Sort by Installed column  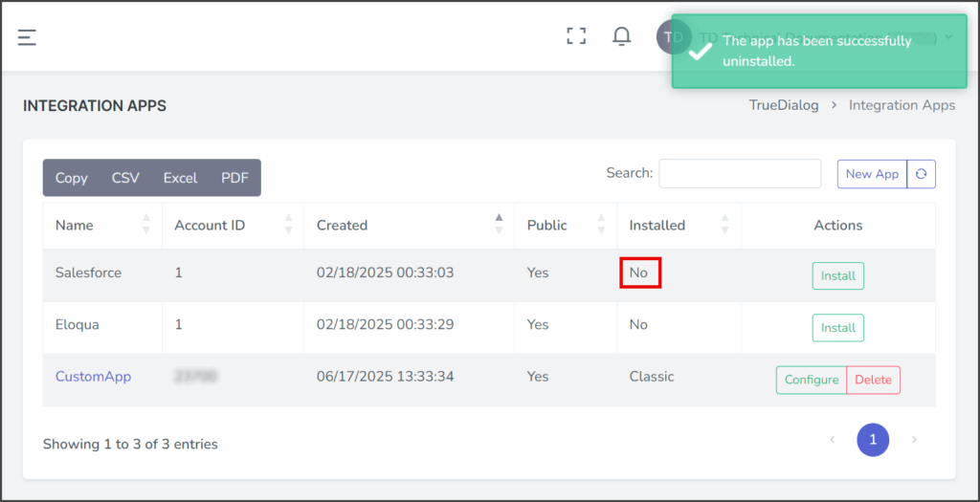point(679,226)
